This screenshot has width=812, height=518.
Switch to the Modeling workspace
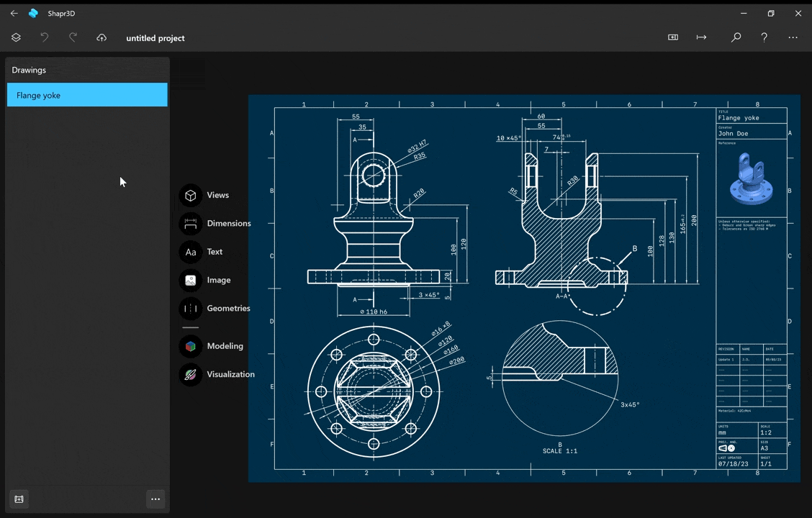coord(191,346)
